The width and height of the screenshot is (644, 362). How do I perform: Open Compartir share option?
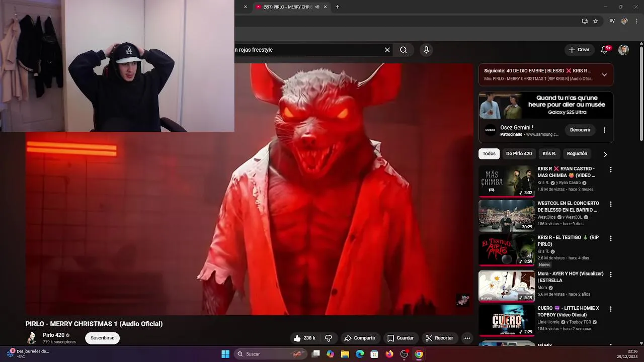tap(360, 338)
